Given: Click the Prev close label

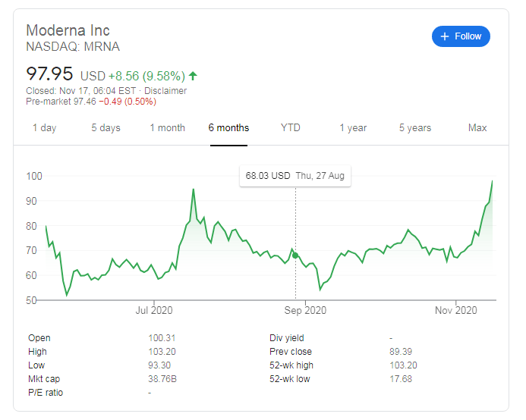Looking at the screenshot, I should pos(291,352).
